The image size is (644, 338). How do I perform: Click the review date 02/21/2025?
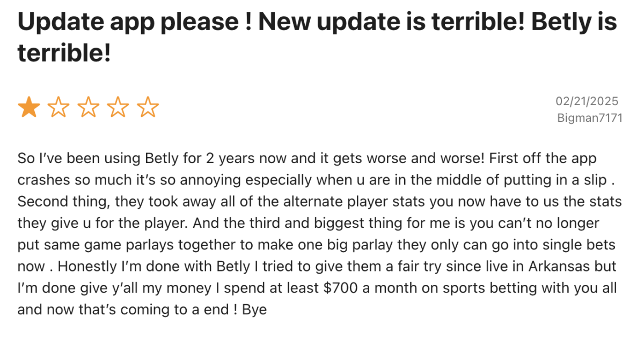click(587, 101)
